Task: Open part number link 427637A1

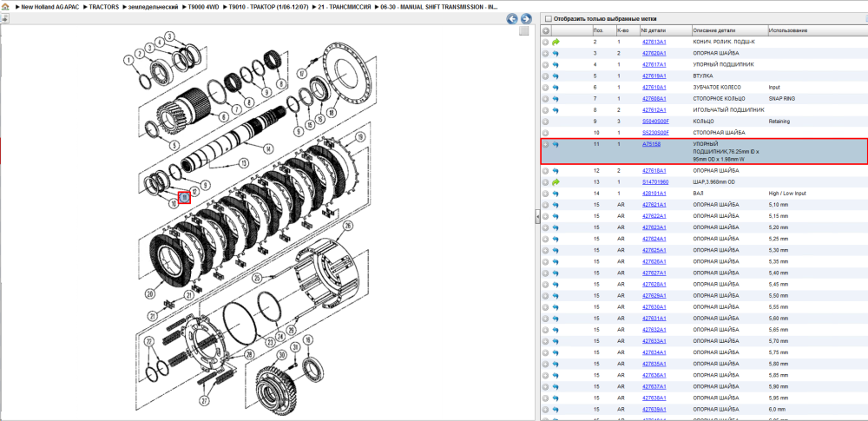Action: (x=654, y=386)
